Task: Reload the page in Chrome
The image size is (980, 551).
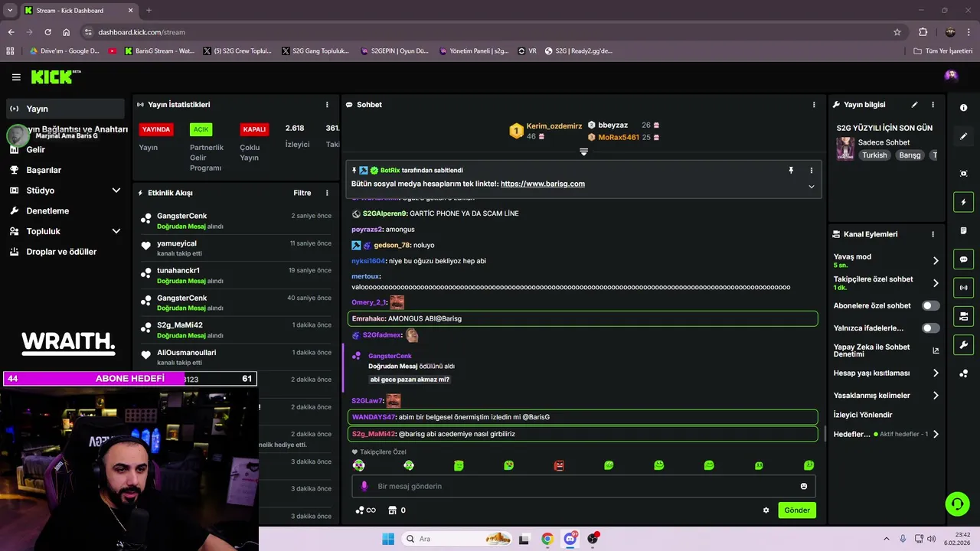Action: (47, 32)
